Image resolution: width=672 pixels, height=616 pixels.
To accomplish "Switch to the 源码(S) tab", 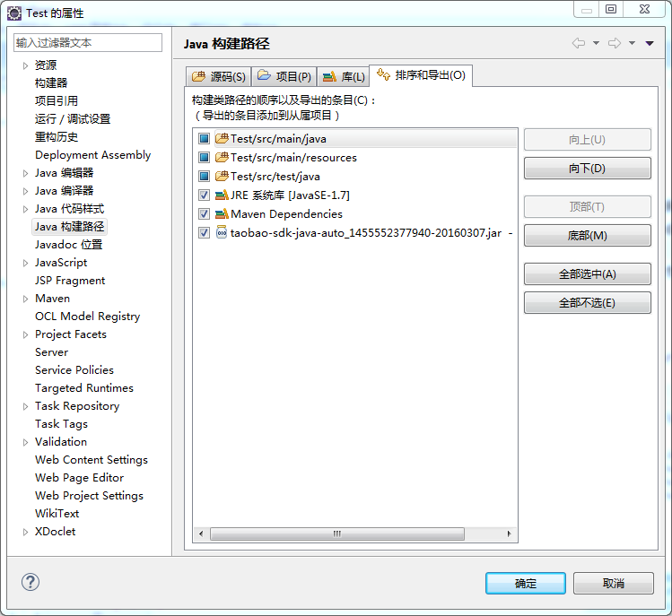I will pos(219,77).
